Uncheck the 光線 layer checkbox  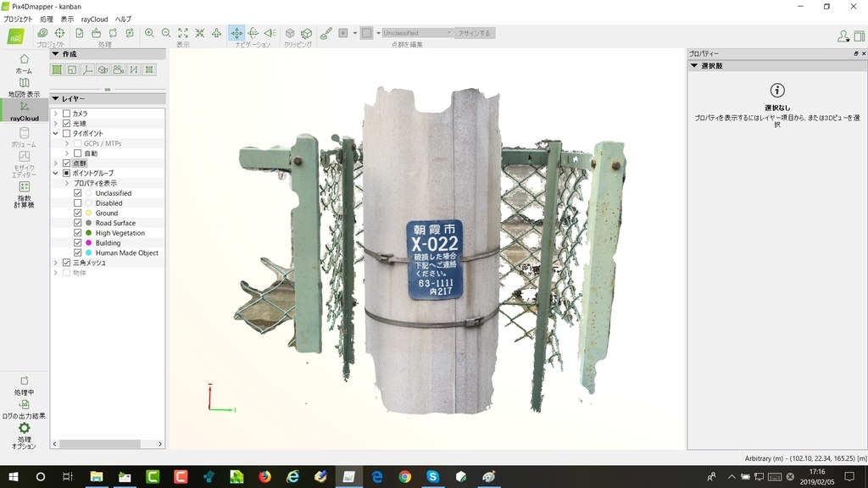pos(66,124)
